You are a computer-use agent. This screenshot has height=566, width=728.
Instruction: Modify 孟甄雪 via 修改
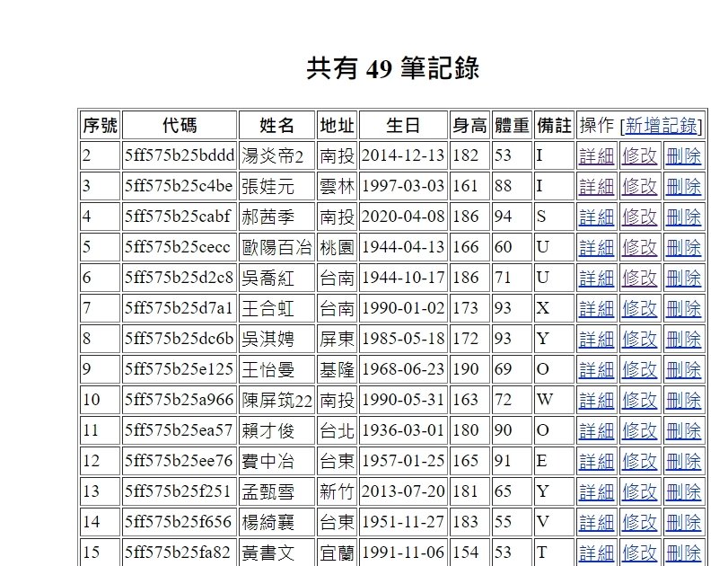coord(640,492)
